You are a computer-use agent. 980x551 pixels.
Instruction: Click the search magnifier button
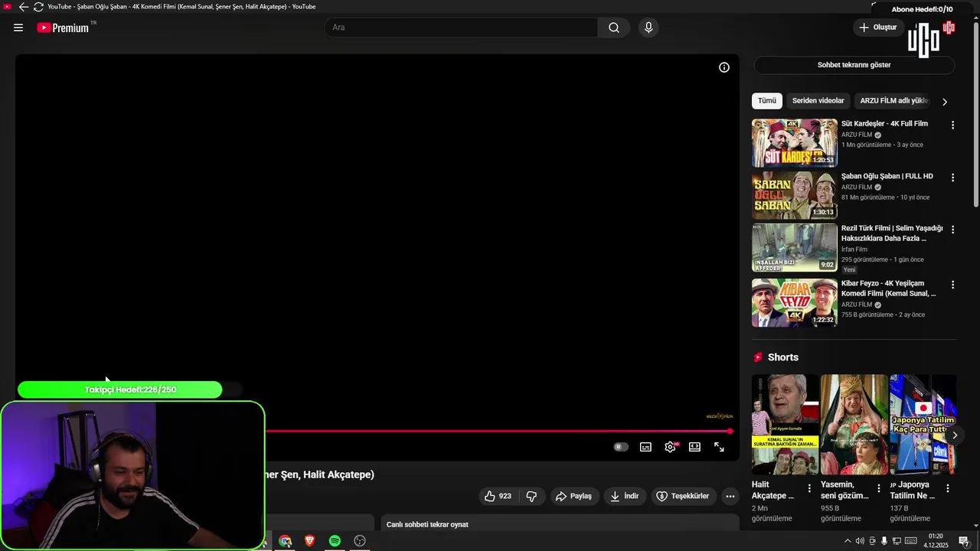tap(614, 28)
